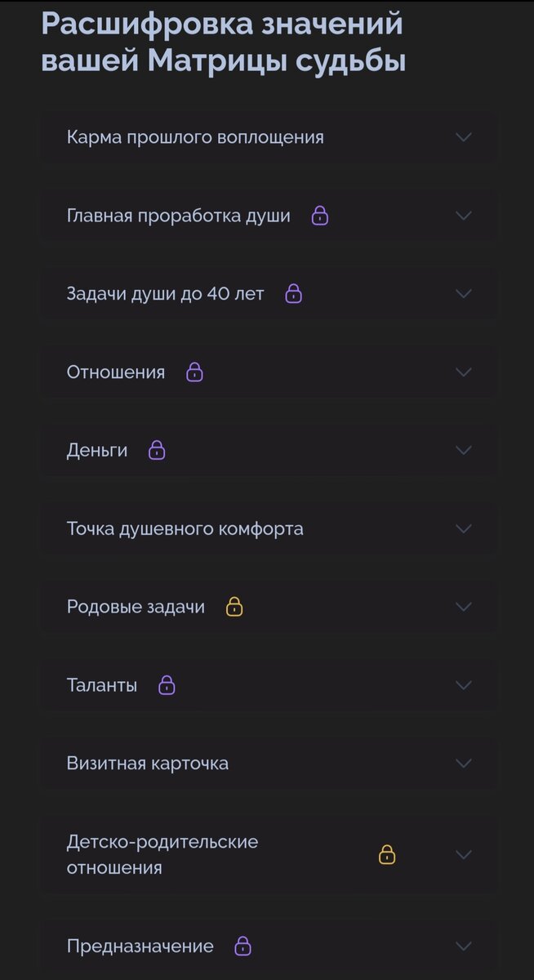Click the yellow lock in Детско-родительские отношения row
The width and height of the screenshot is (534, 980).
pos(385,854)
